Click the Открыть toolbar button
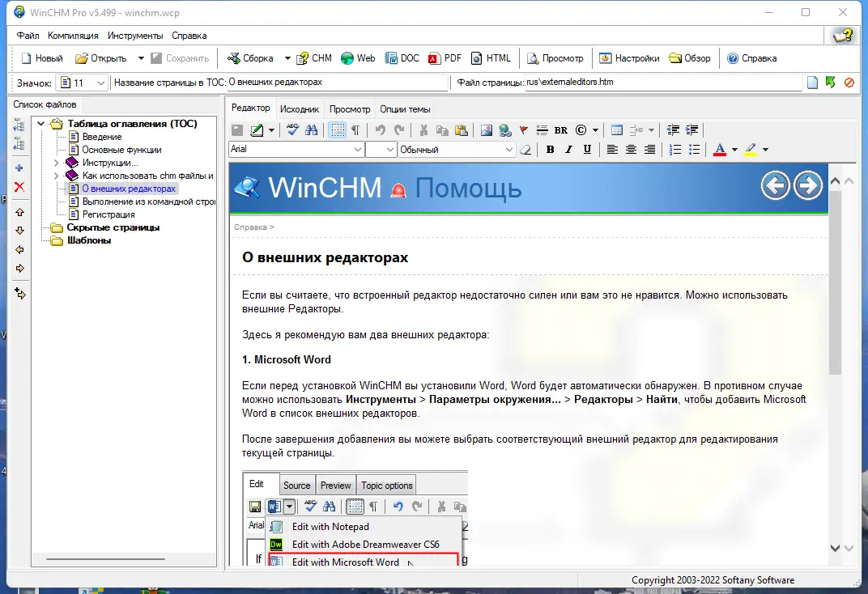 coord(101,58)
